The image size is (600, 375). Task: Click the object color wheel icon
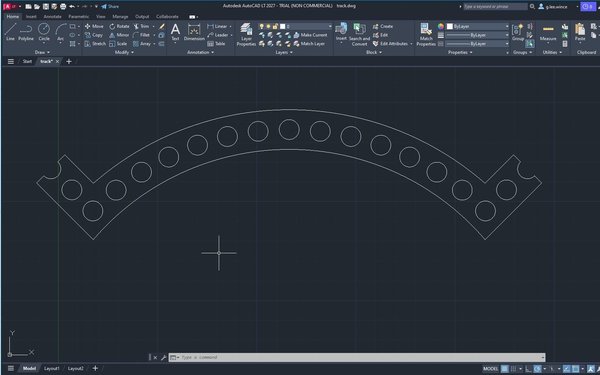pos(441,26)
